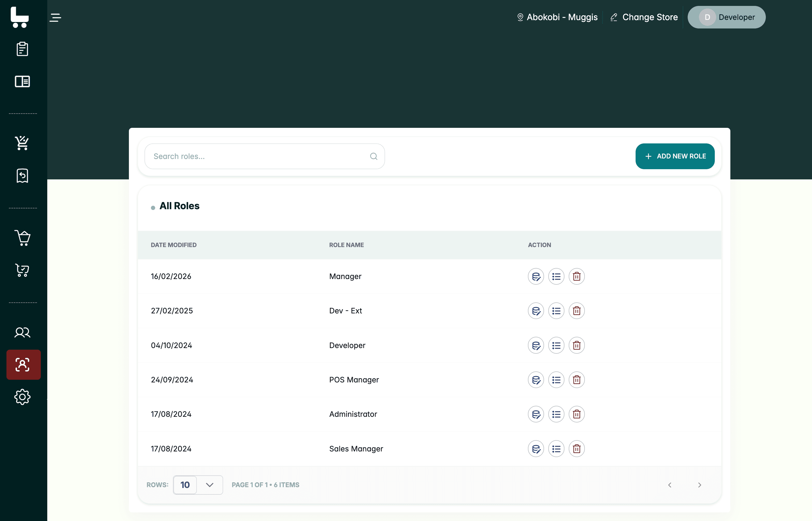Viewport: 812px width, 521px height.
Task: Click the ROLE NAME column header
Action: point(346,245)
